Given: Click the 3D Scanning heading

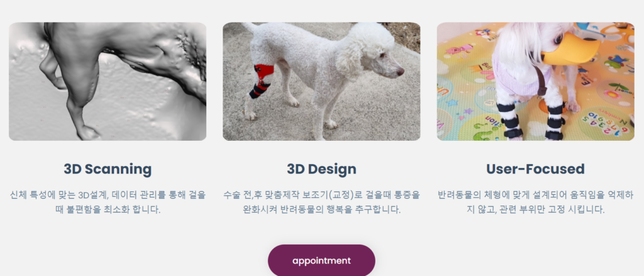Looking at the screenshot, I should (x=108, y=169).
